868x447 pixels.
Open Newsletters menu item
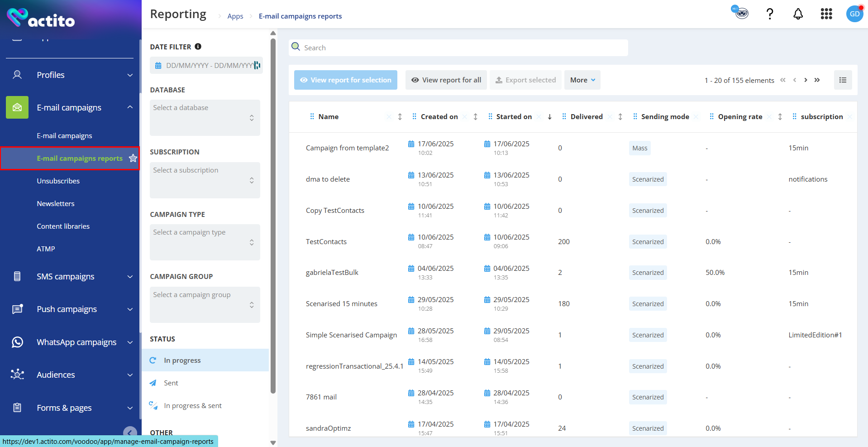(56, 203)
